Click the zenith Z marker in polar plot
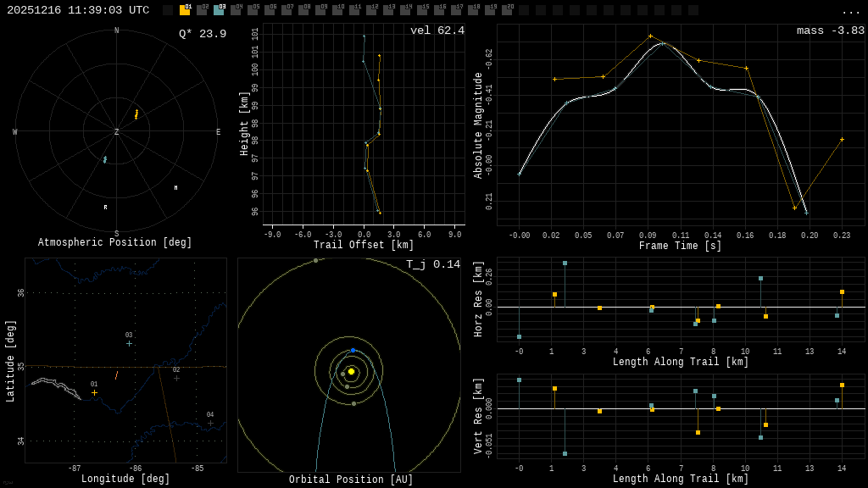This screenshot has width=868, height=488. pyautogui.click(x=117, y=132)
